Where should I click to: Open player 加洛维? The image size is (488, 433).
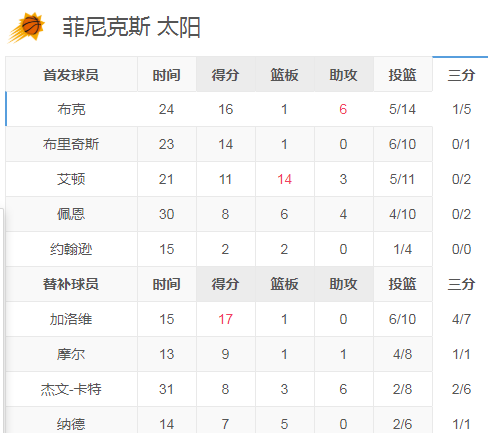click(71, 319)
